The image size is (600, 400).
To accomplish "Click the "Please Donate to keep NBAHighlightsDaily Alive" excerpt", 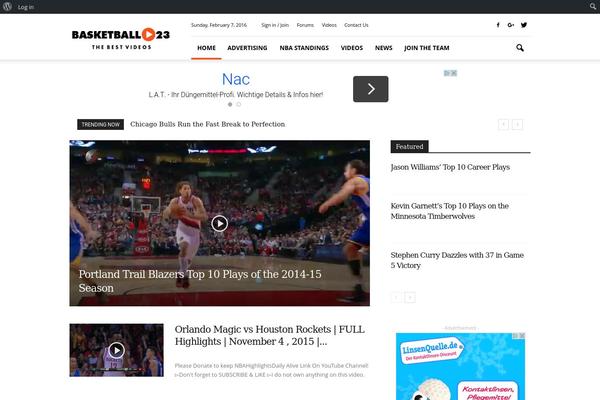I will pyautogui.click(x=271, y=370).
